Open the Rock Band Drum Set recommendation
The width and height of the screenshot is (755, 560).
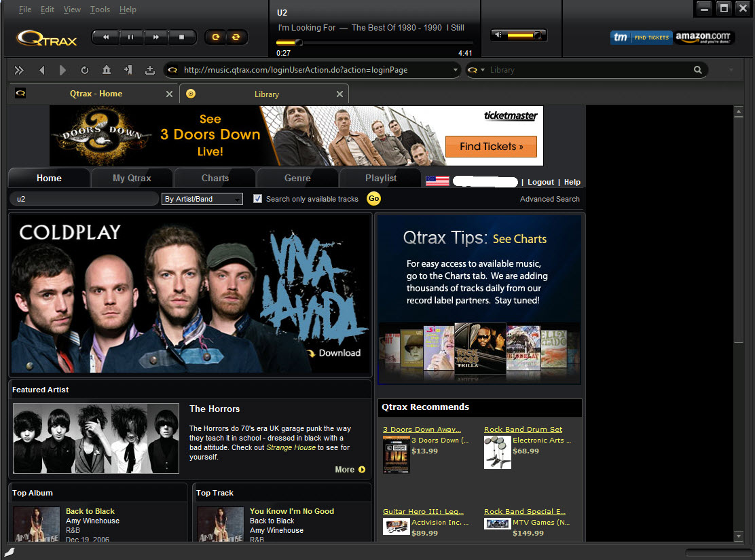(523, 430)
